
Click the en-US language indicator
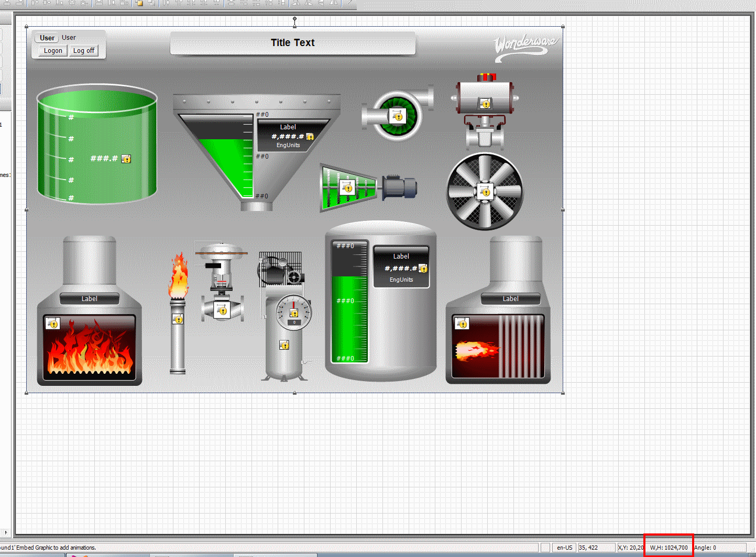click(564, 548)
